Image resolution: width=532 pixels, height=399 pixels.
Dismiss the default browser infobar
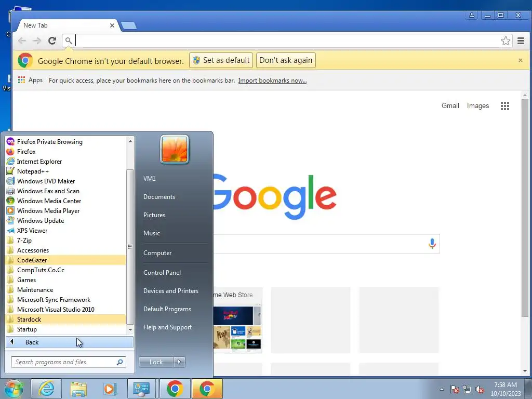tap(520, 60)
